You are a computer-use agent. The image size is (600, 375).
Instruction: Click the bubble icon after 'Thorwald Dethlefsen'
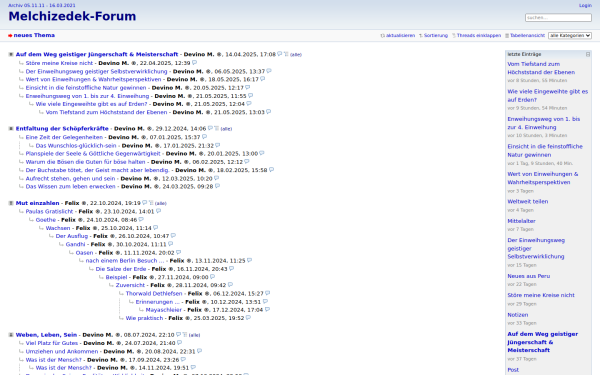(x=267, y=293)
